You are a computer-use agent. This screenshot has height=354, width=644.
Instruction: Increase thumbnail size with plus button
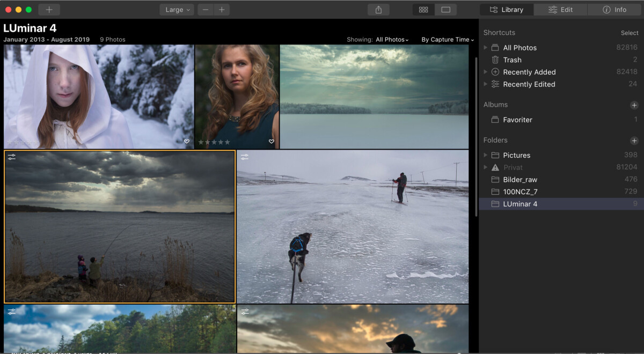tap(222, 10)
